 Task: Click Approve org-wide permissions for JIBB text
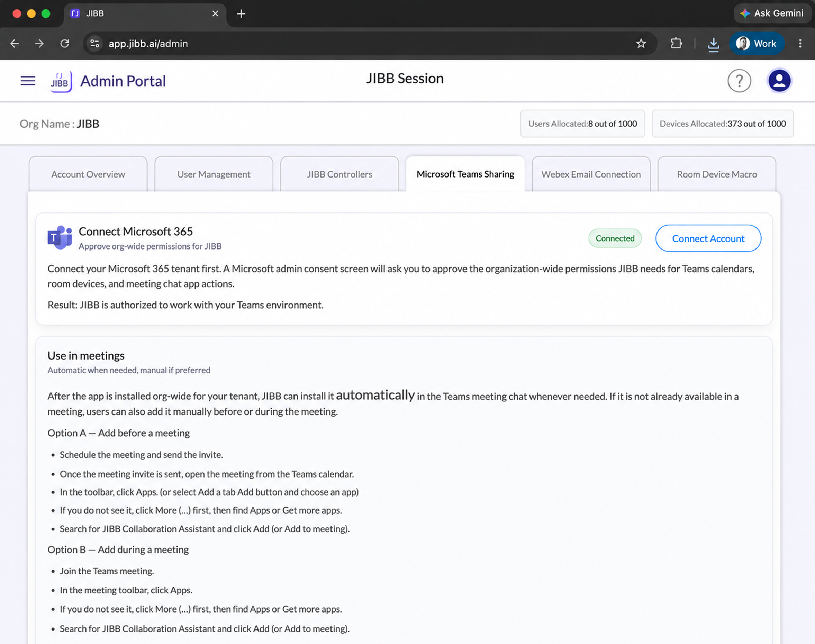point(150,246)
